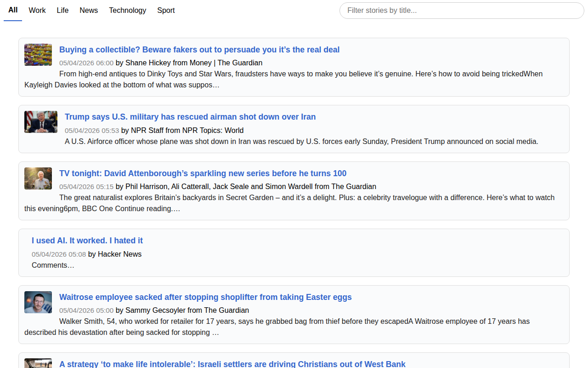This screenshot has width=588, height=368.
Task: Click the Waitrose story summary text
Action: [294, 322]
